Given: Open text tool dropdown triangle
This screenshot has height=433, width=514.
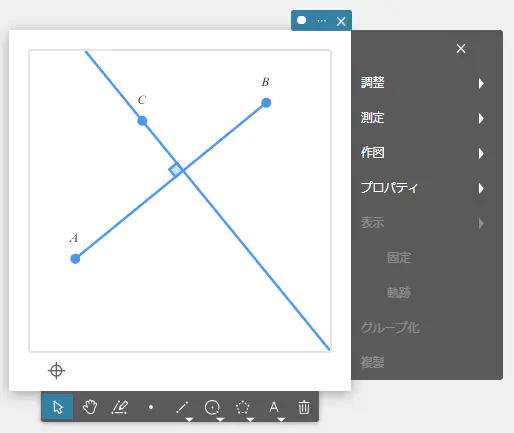Looking at the screenshot, I should [x=281, y=419].
